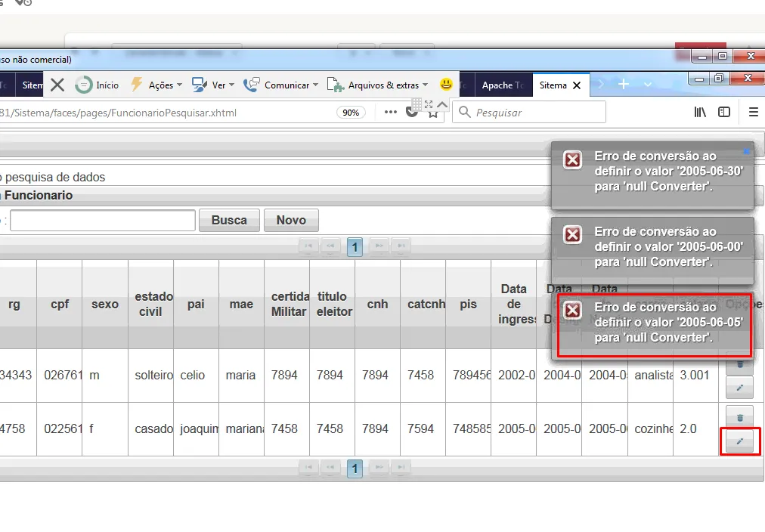The width and height of the screenshot is (765, 532).
Task: Select the 'analista' table cell
Action: point(650,376)
